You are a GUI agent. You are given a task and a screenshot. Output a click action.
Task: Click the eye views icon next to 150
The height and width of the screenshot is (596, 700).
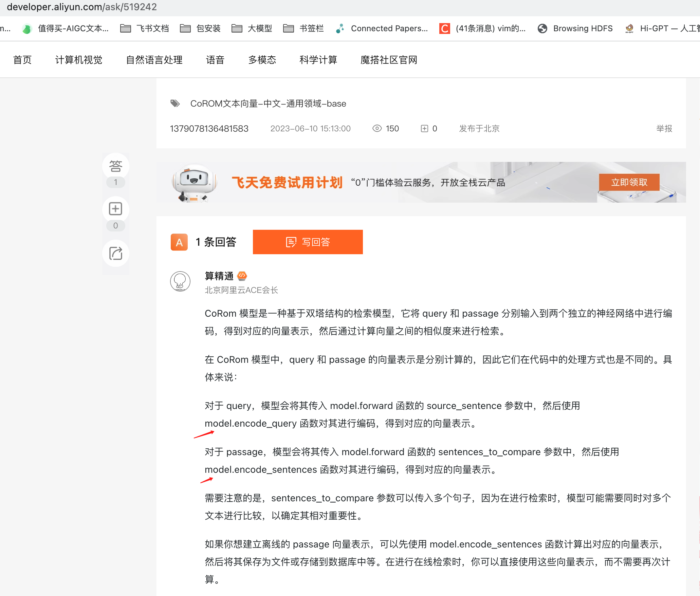pos(377,128)
